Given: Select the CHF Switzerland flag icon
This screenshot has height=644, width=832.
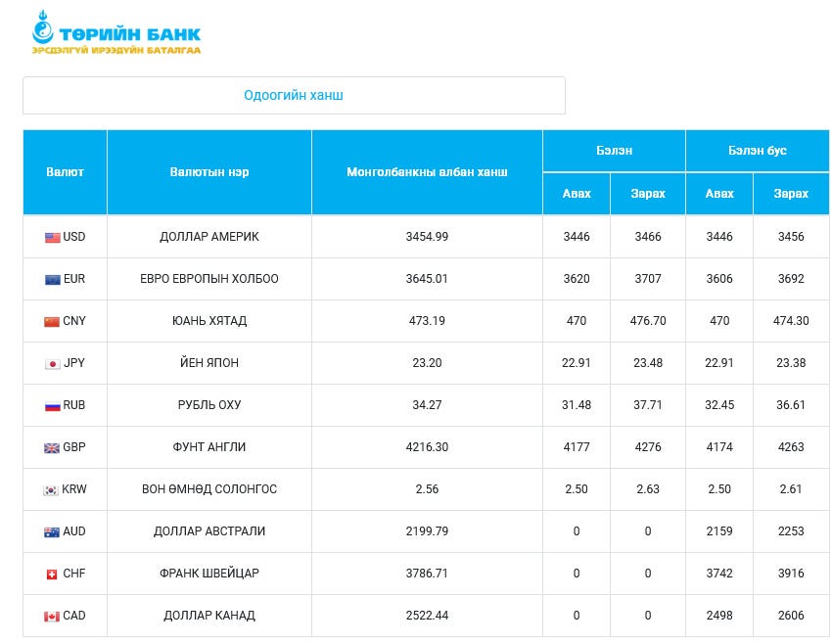Looking at the screenshot, I should pos(52,574).
